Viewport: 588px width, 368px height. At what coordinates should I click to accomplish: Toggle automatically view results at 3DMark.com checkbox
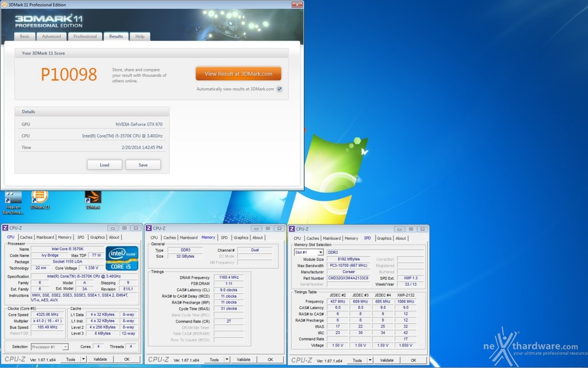coord(279,89)
